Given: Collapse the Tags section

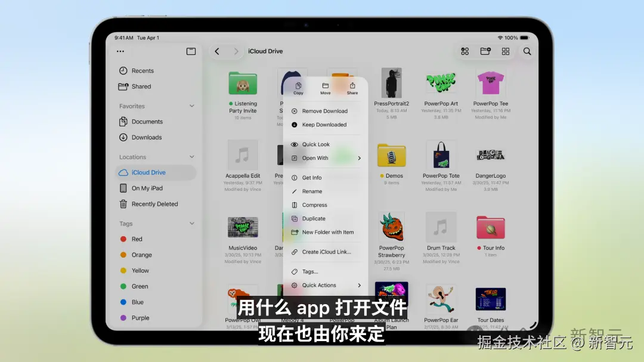Looking at the screenshot, I should tap(192, 224).
